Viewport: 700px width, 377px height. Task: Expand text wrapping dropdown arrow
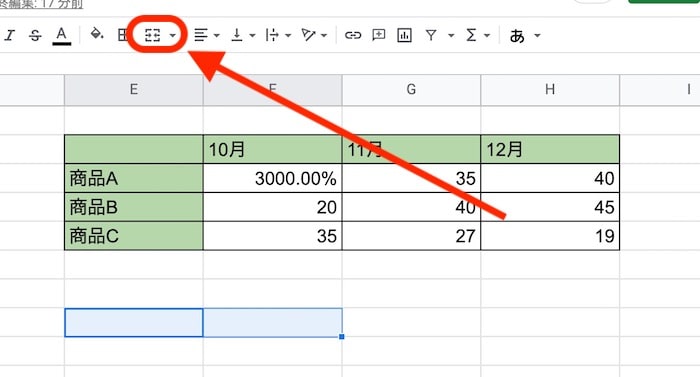pos(288,36)
